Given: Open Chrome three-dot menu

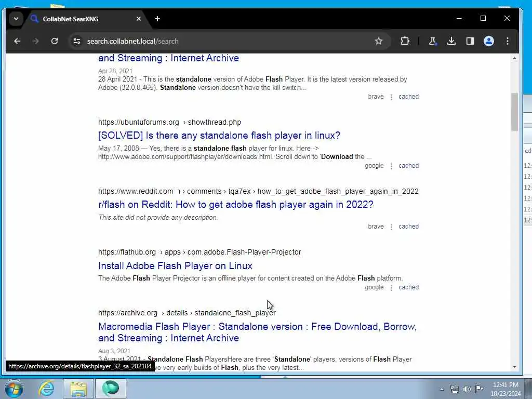Looking at the screenshot, I should tap(508, 41).
